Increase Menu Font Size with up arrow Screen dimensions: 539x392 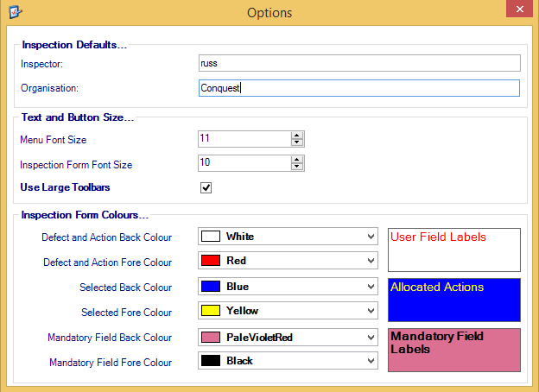tap(297, 136)
